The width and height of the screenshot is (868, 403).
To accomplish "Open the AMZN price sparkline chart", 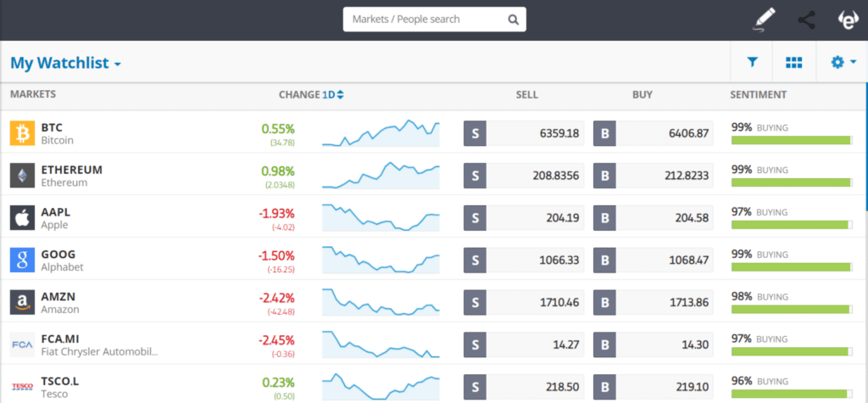I will [x=381, y=301].
